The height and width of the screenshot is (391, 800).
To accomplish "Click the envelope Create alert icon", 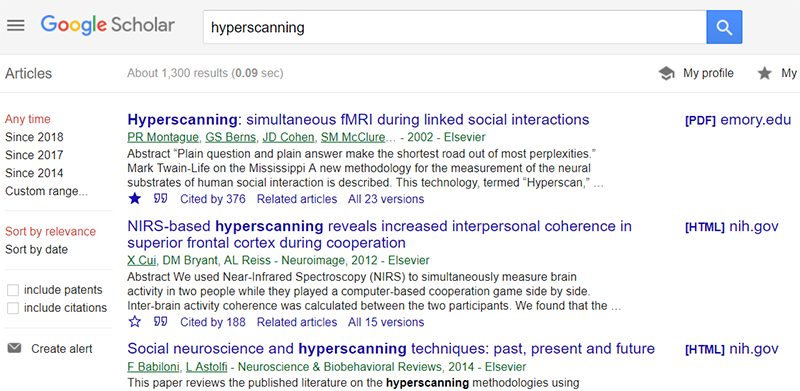I will pos(15,349).
